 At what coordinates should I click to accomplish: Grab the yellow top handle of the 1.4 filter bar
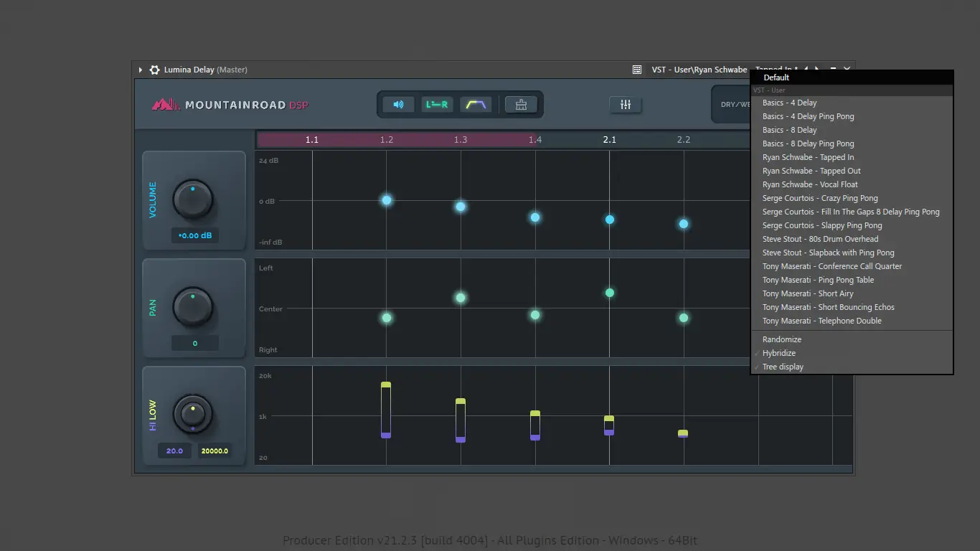tap(535, 413)
